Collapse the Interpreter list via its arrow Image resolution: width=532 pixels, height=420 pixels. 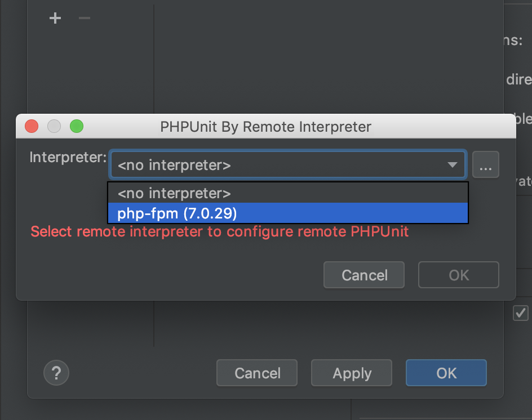[x=452, y=165]
